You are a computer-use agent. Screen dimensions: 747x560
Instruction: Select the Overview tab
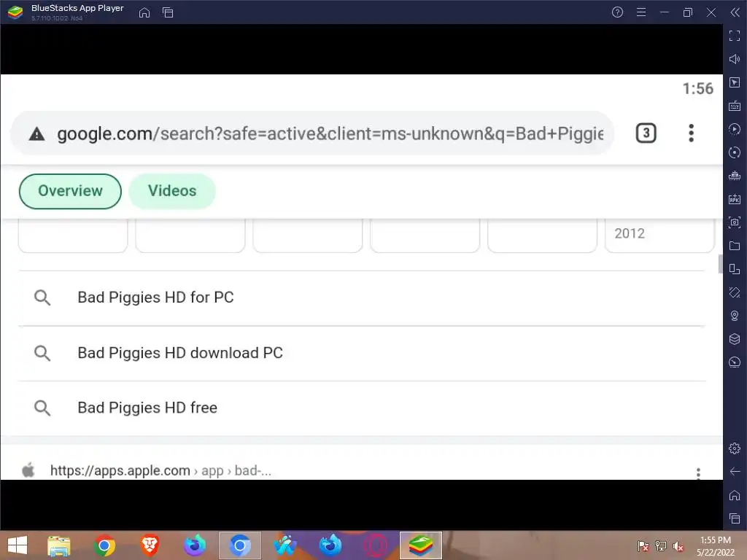click(70, 191)
